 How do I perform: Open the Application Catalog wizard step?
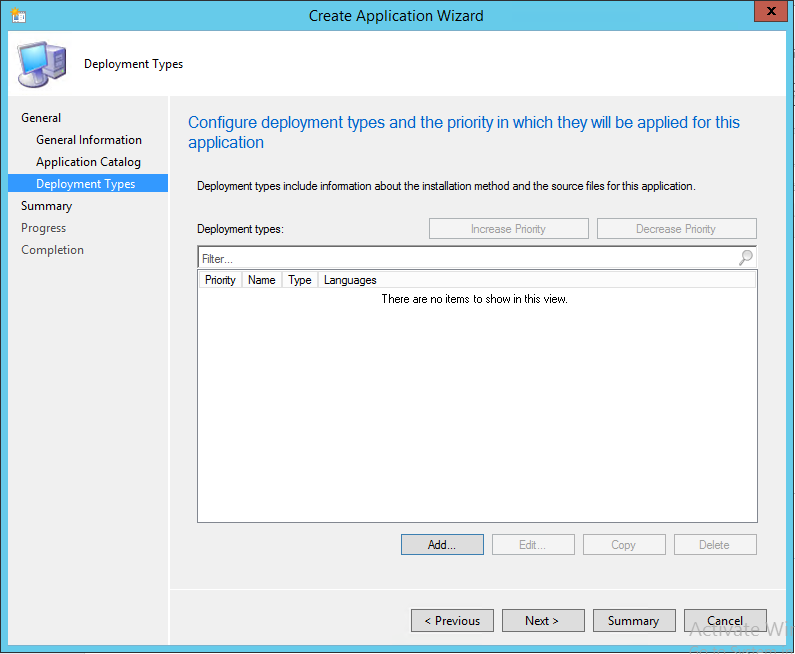click(x=88, y=162)
